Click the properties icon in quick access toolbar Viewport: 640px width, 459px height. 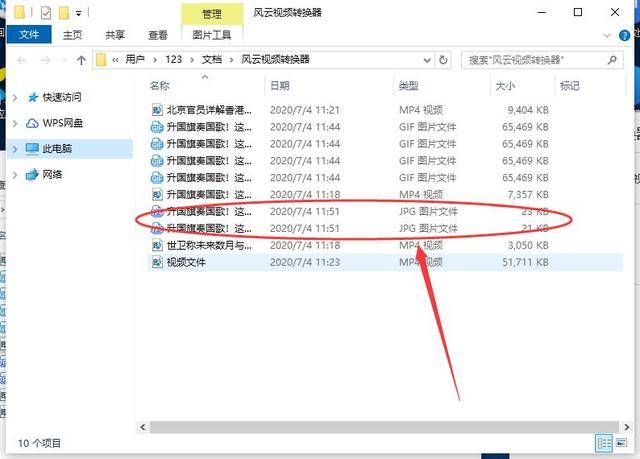coord(46,13)
